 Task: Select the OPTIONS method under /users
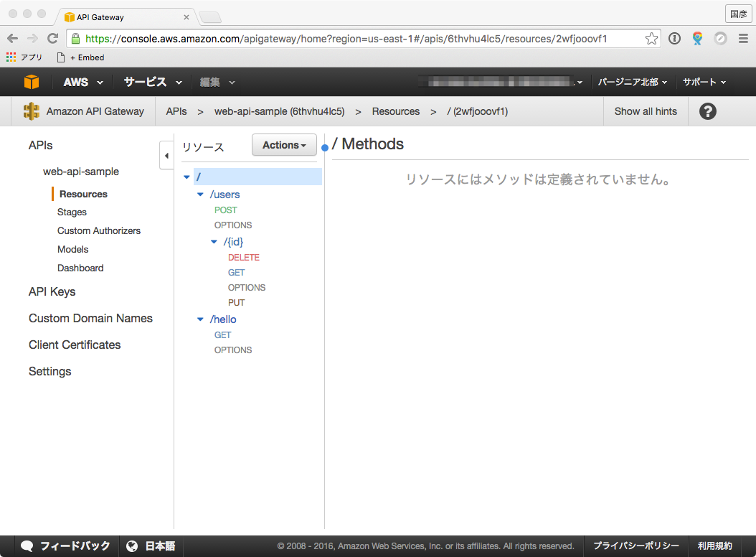click(x=233, y=225)
